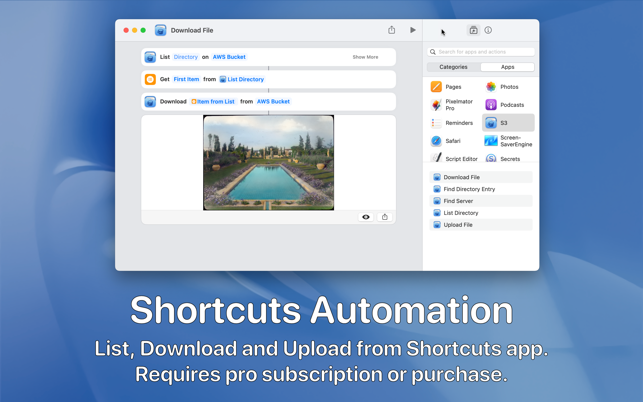The image size is (643, 402).
Task: Click the Search for apps and actions field
Action: [x=481, y=52]
